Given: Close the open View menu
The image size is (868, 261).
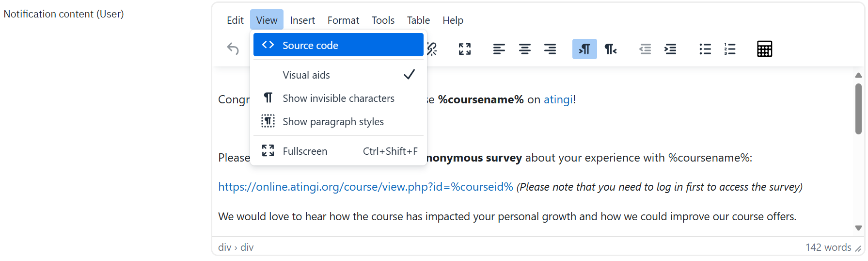Looking at the screenshot, I should point(267,20).
